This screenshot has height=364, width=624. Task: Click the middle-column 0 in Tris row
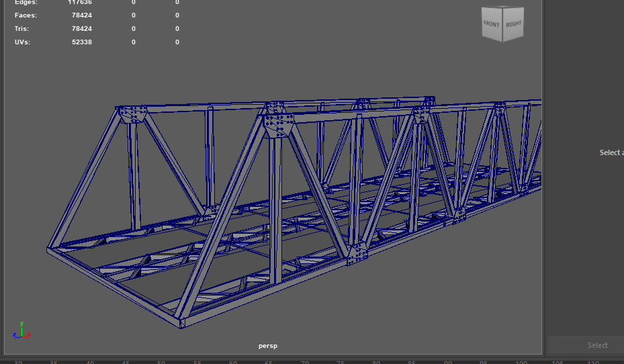tap(133, 29)
